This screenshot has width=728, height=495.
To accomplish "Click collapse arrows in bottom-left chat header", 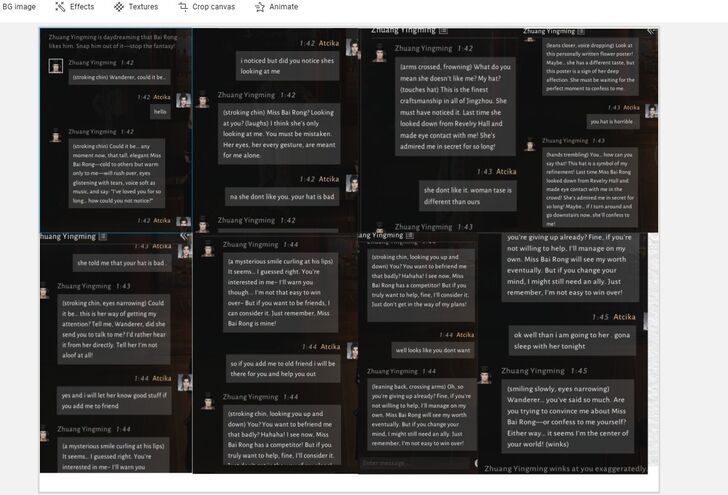I will tap(184, 237).
